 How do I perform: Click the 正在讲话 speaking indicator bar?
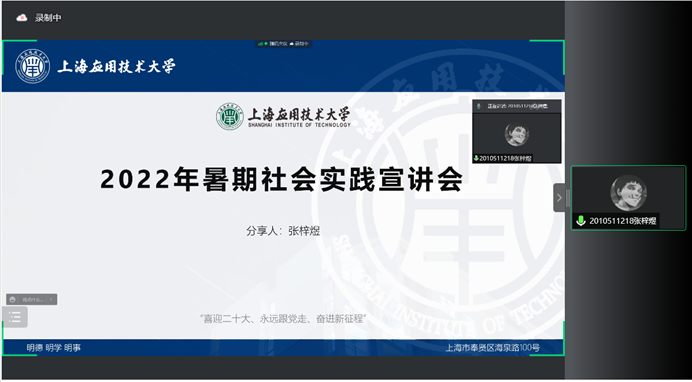(517, 106)
